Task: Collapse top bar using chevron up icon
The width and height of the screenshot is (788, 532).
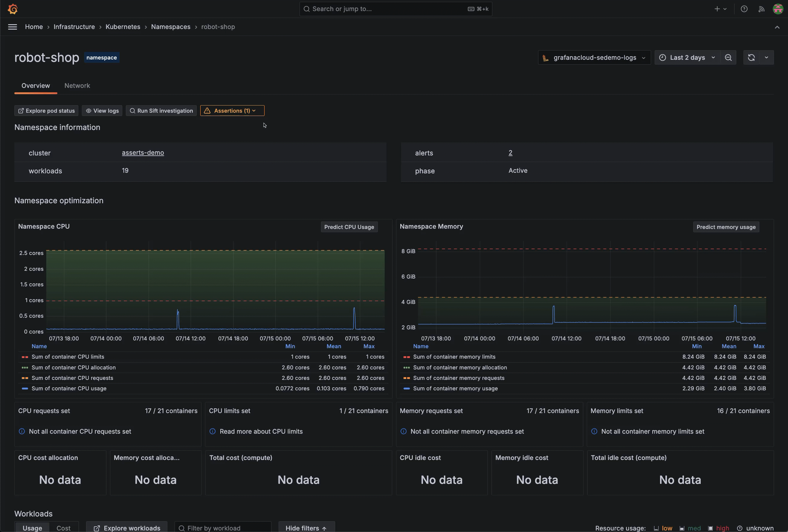Action: 777,27
